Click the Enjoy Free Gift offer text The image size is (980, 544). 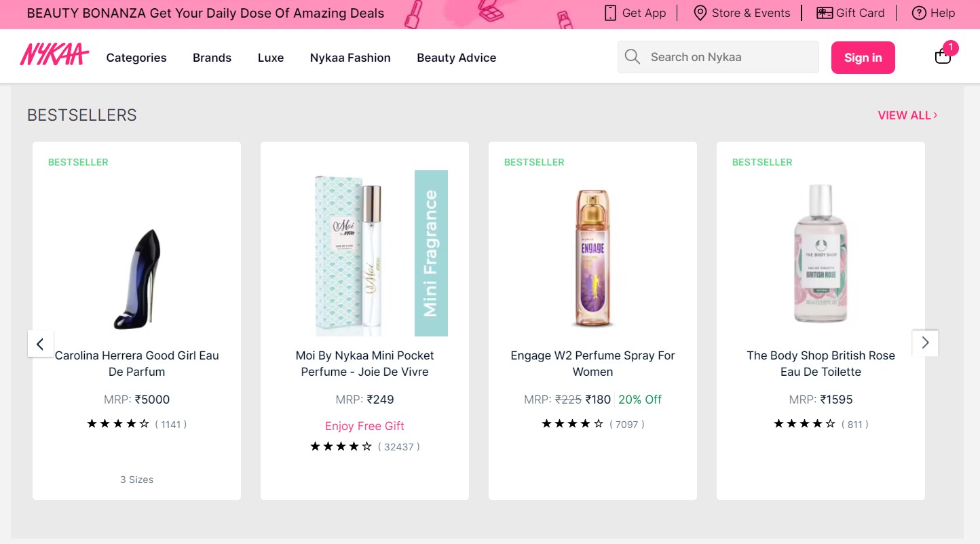click(x=364, y=426)
